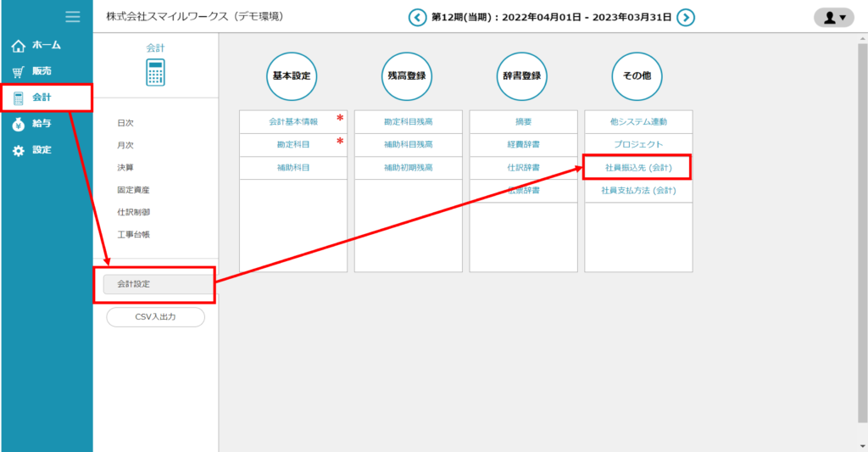Select 会計 in the left sidebar
The width and height of the screenshot is (868, 452).
pos(47,98)
